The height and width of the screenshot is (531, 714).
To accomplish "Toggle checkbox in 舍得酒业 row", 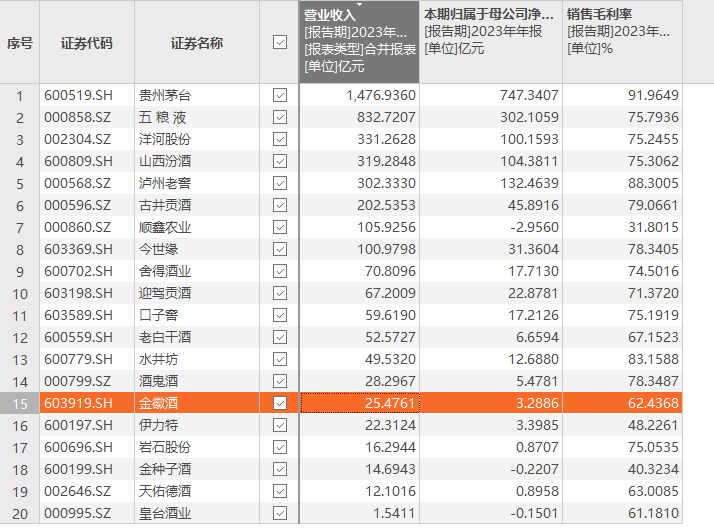I will point(280,271).
